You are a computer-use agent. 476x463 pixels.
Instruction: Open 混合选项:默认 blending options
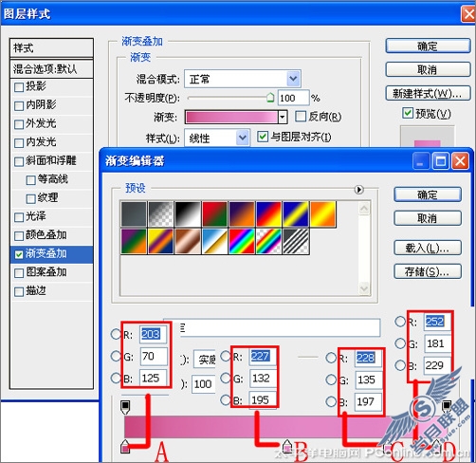pos(51,69)
